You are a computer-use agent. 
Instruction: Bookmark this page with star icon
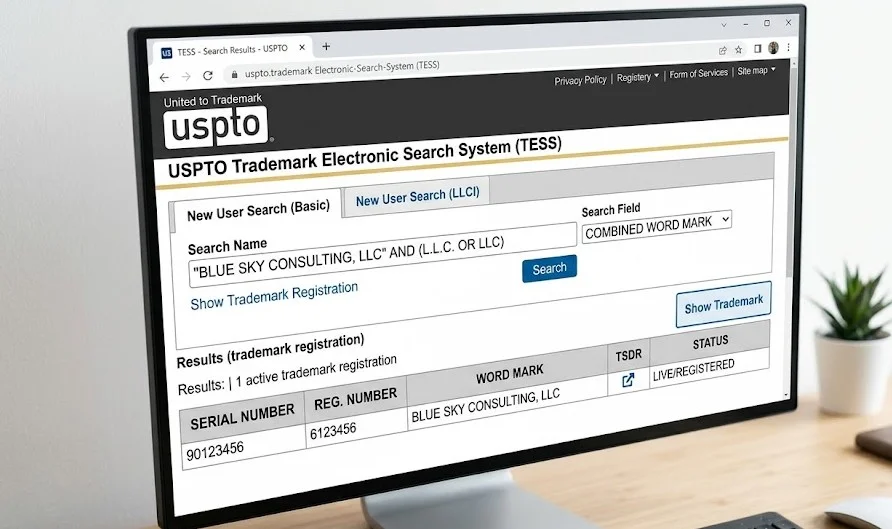click(738, 49)
